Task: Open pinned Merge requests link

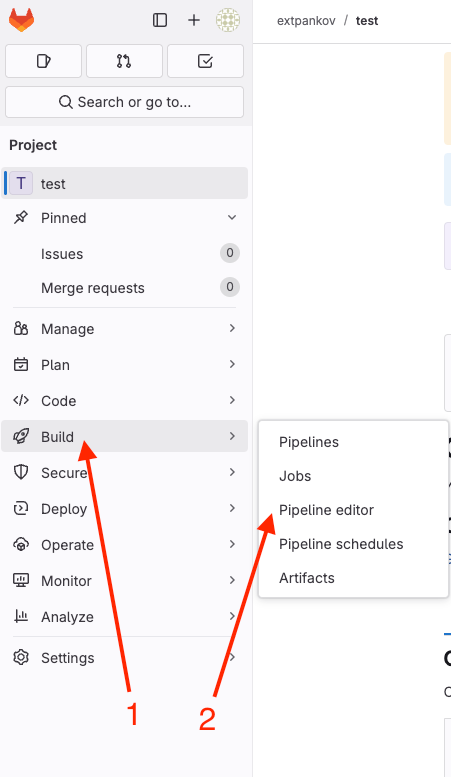Action: (93, 288)
